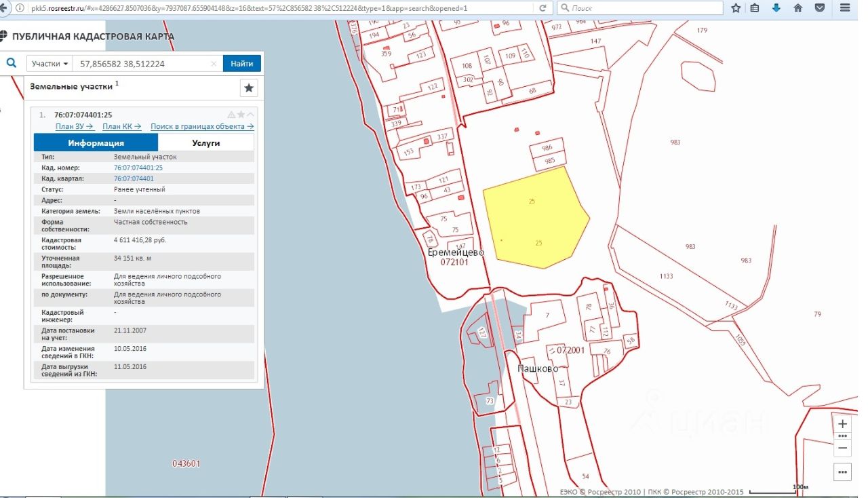
Task: Open favorites with the star button
Action: (249, 88)
